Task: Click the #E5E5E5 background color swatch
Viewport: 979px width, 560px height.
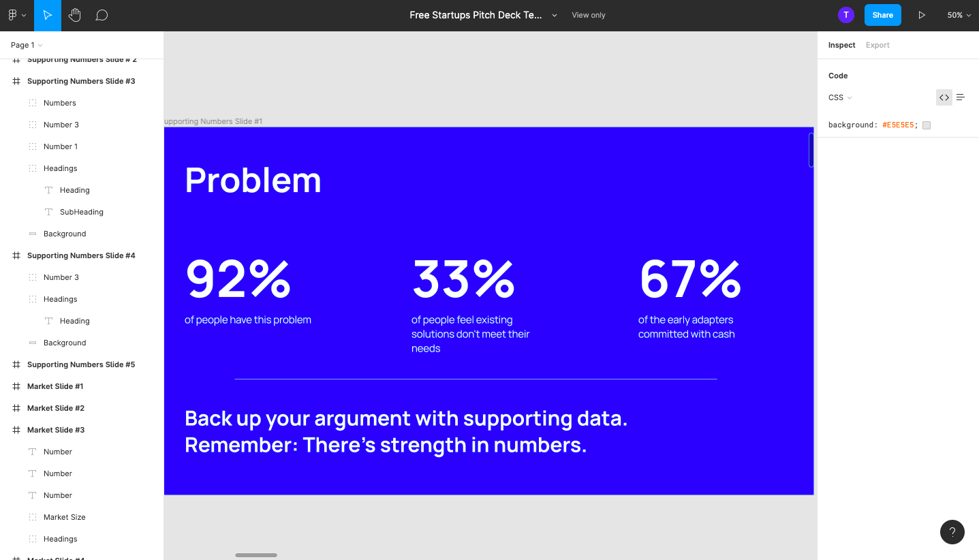Action: 927,125
